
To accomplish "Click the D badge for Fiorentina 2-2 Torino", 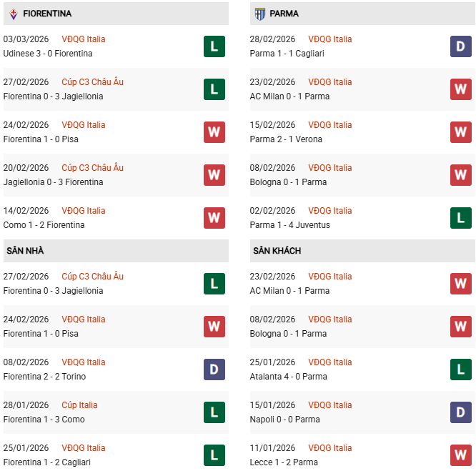I will click(x=214, y=370).
